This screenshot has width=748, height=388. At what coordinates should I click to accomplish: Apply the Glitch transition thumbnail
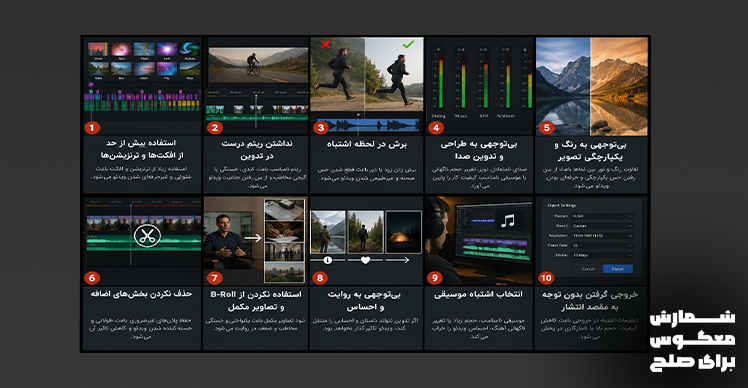144,68
